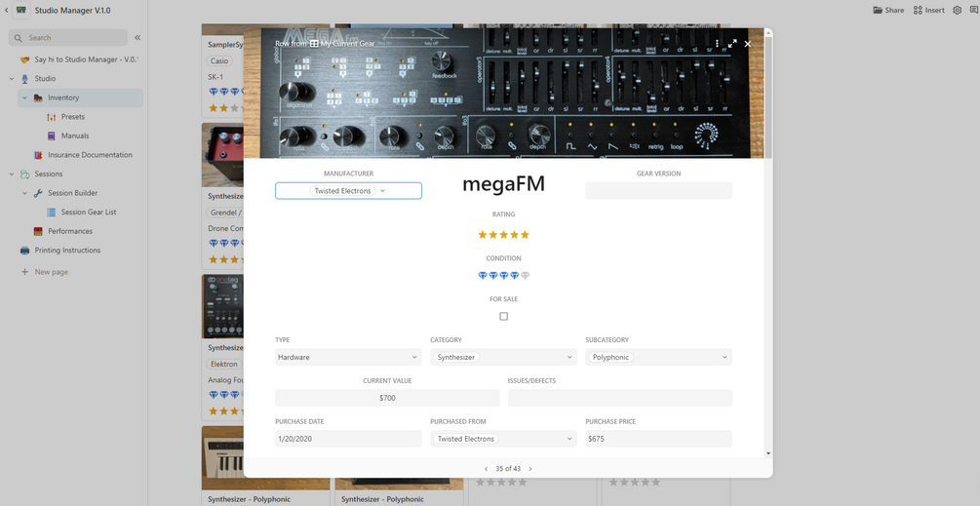Screen dimensions: 980x506
Task: Edit the Purchase Date field 1/20/2020
Action: click(x=348, y=439)
